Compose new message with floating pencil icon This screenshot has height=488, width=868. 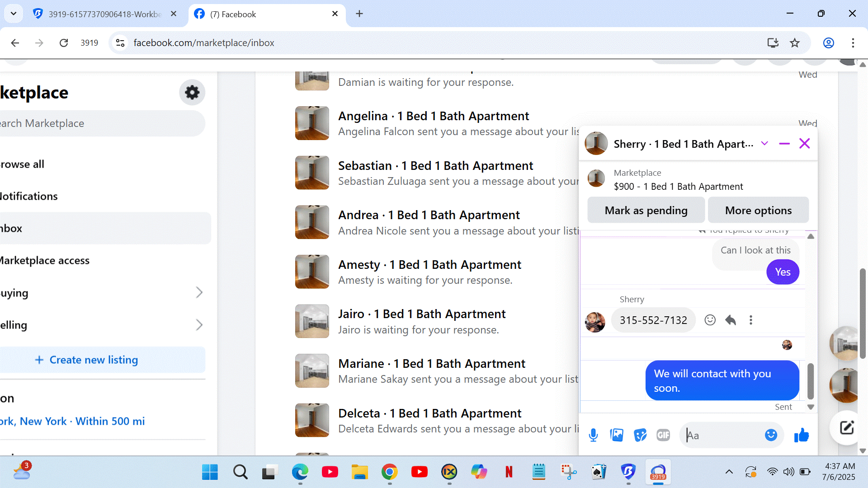click(x=846, y=427)
